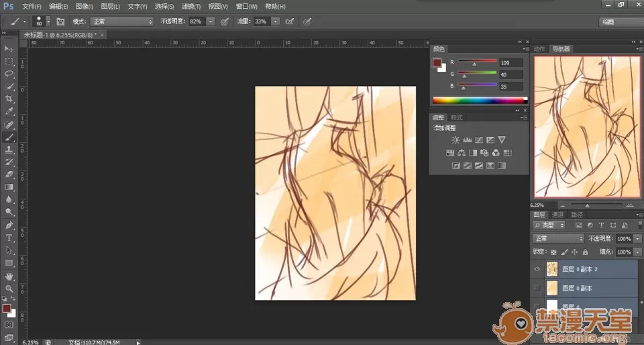
Task: Hide the 图层 0 副本 2 layer
Action: click(536, 269)
